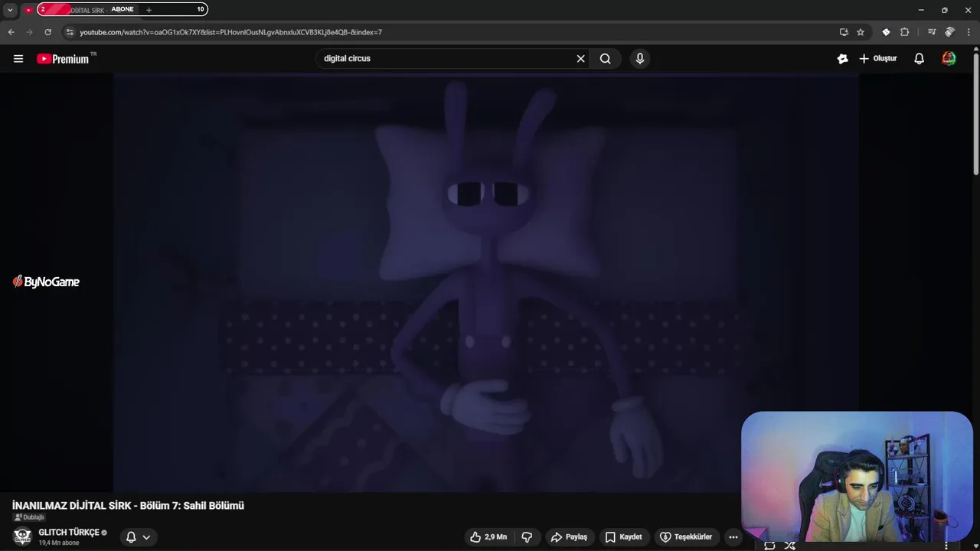This screenshot has width=980, height=551.
Task: Pause the video by clicking the player
Action: [x=485, y=282]
